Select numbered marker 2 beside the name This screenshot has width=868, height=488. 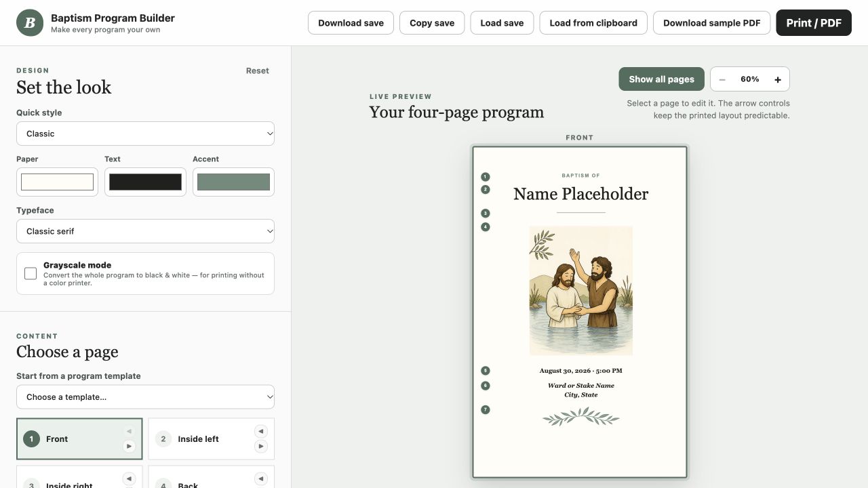(485, 190)
